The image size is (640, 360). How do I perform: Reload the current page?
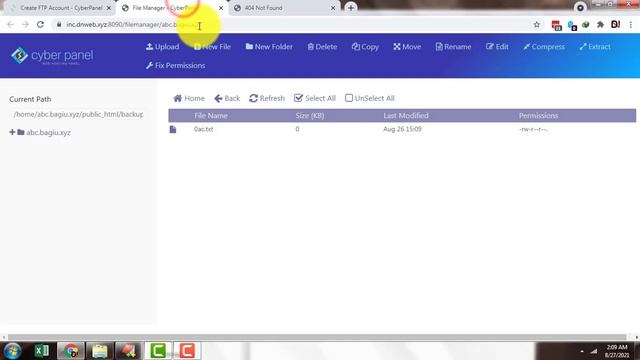coord(40,24)
